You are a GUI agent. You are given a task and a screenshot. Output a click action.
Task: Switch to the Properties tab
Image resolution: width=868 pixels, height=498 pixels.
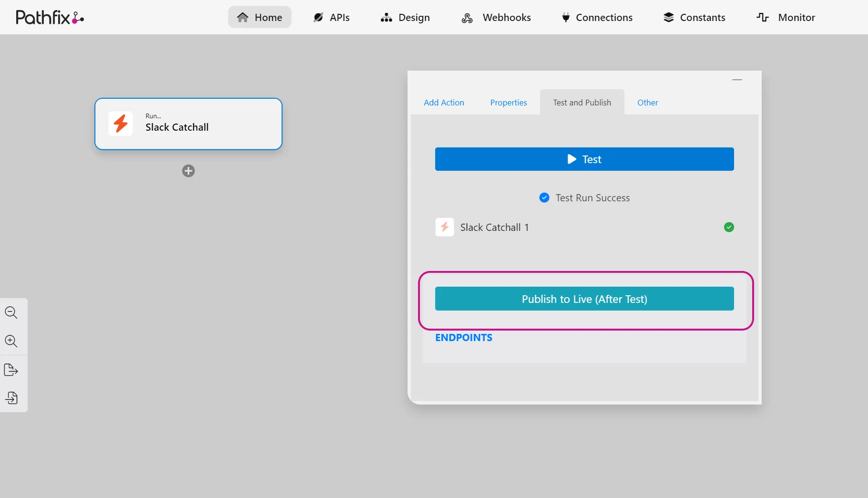(x=509, y=103)
